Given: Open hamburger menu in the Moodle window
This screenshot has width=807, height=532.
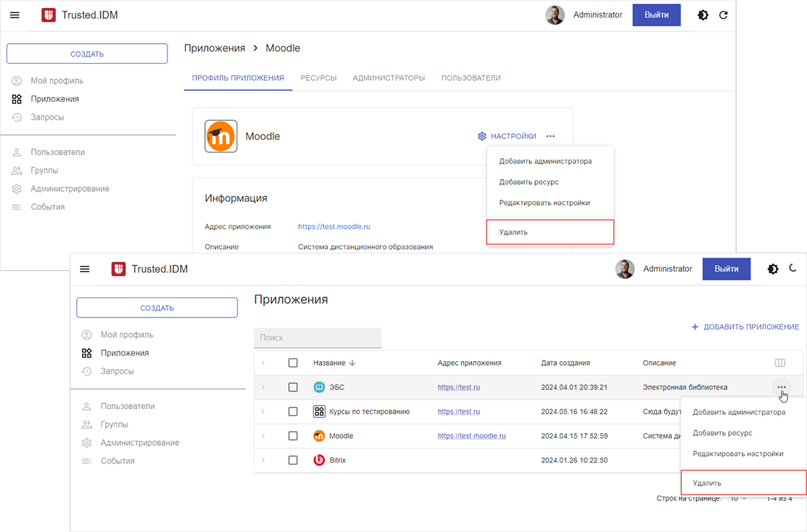Looking at the screenshot, I should coord(15,15).
